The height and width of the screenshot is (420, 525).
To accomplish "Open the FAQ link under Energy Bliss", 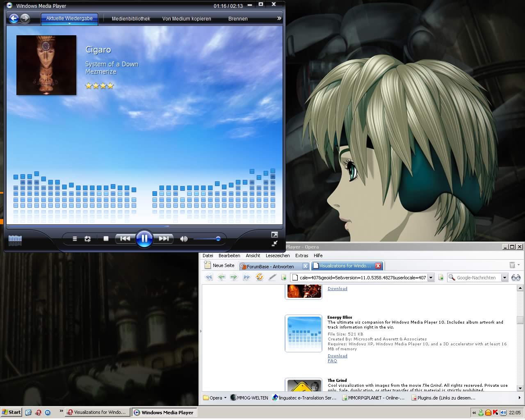I will (332, 361).
